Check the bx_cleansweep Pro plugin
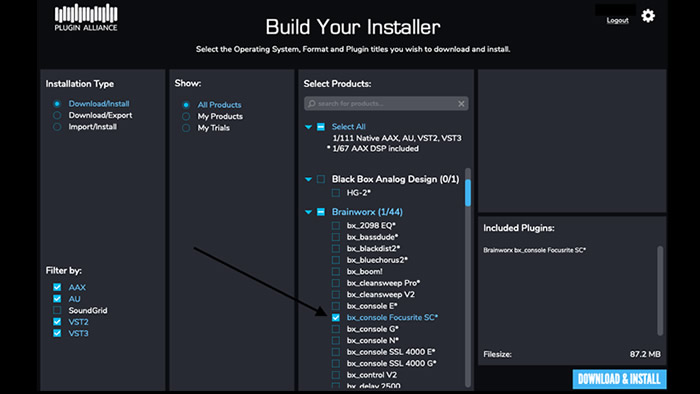Image resolution: width=700 pixels, height=394 pixels. 336,283
